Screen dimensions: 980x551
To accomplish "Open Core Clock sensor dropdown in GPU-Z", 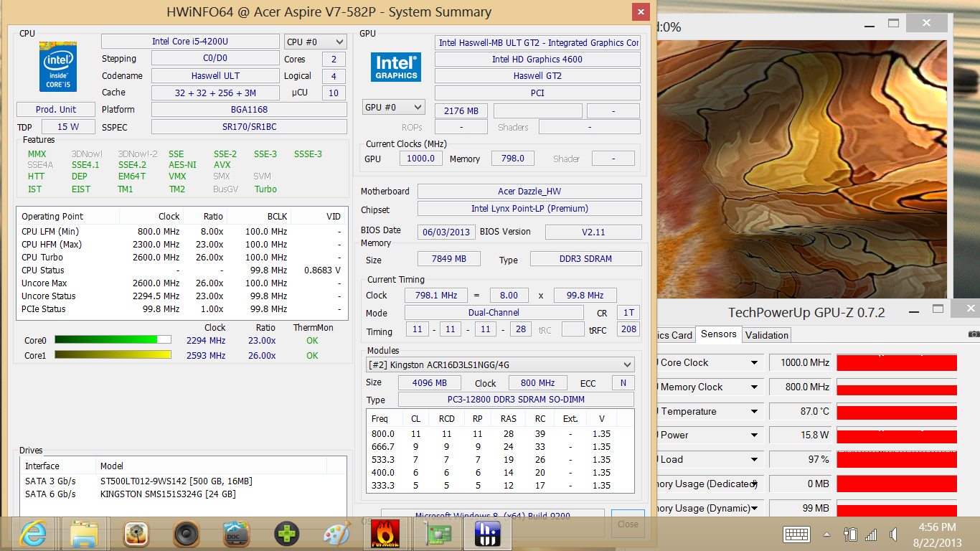I will click(754, 363).
